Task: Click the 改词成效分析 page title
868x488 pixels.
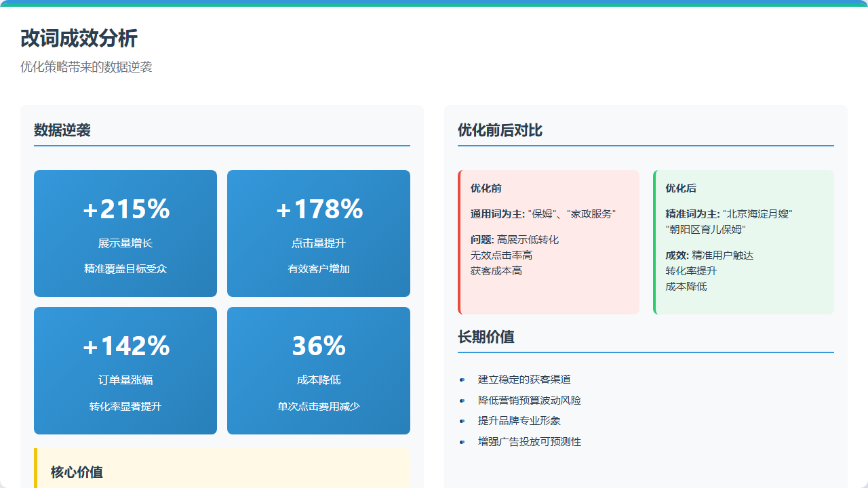Action: click(79, 38)
